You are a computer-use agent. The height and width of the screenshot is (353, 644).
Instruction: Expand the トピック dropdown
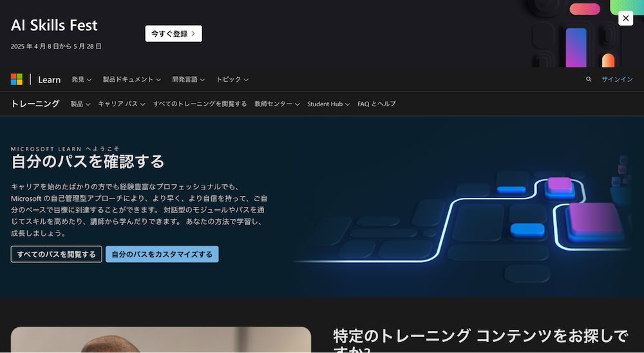coord(232,79)
